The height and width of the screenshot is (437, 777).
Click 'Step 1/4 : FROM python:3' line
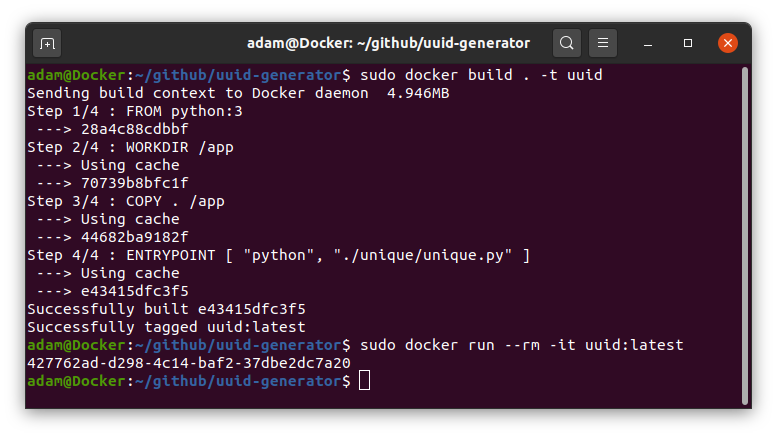(x=135, y=111)
